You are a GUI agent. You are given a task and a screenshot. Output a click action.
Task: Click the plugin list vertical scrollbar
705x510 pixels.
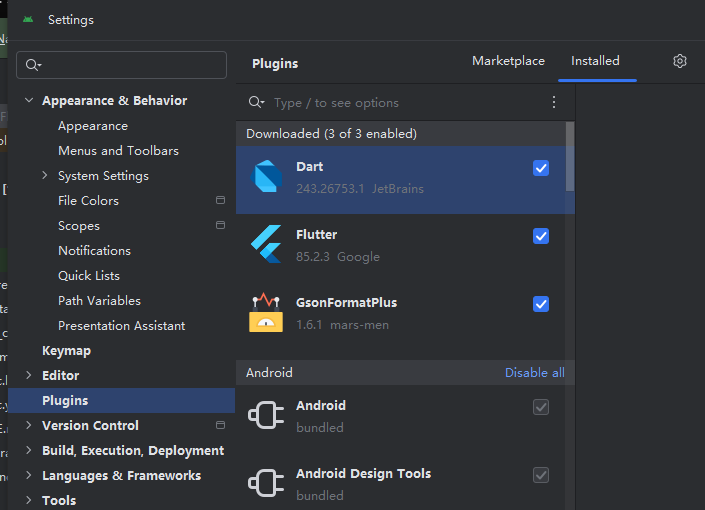[570, 157]
